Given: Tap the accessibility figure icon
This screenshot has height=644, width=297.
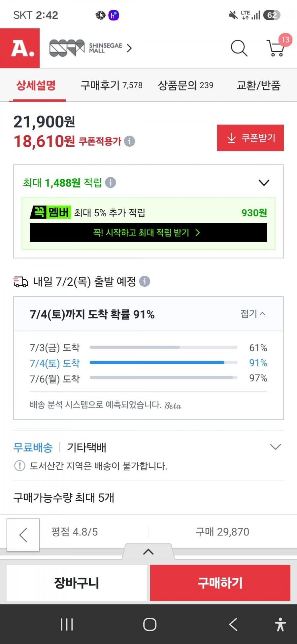Looking at the screenshot, I should [280, 625].
